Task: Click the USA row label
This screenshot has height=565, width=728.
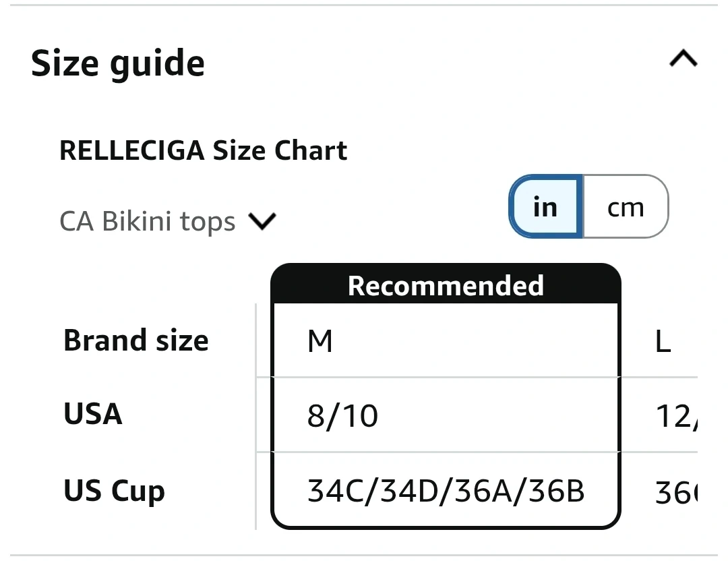Action: click(93, 414)
